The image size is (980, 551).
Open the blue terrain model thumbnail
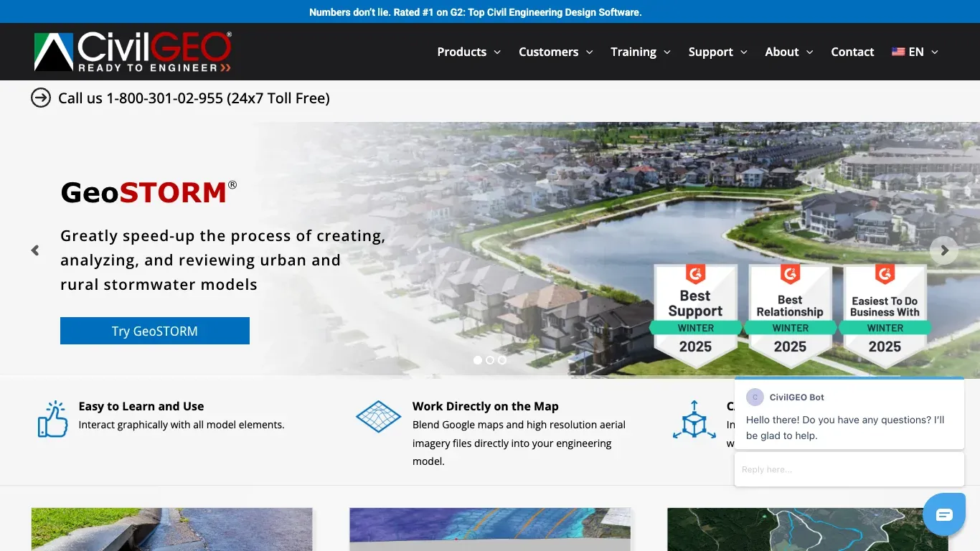click(x=490, y=529)
